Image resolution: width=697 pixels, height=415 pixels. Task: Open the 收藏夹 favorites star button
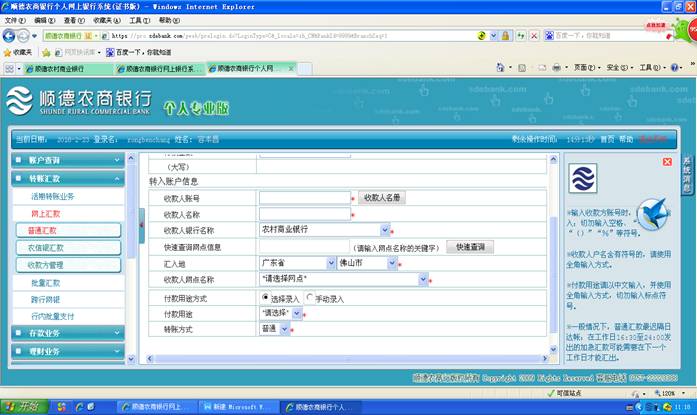coord(18,52)
